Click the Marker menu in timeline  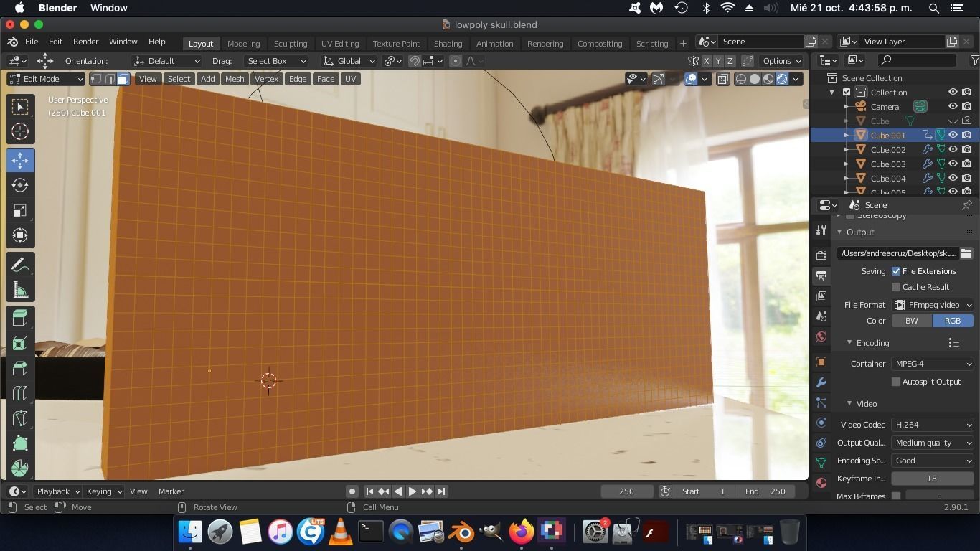click(171, 491)
